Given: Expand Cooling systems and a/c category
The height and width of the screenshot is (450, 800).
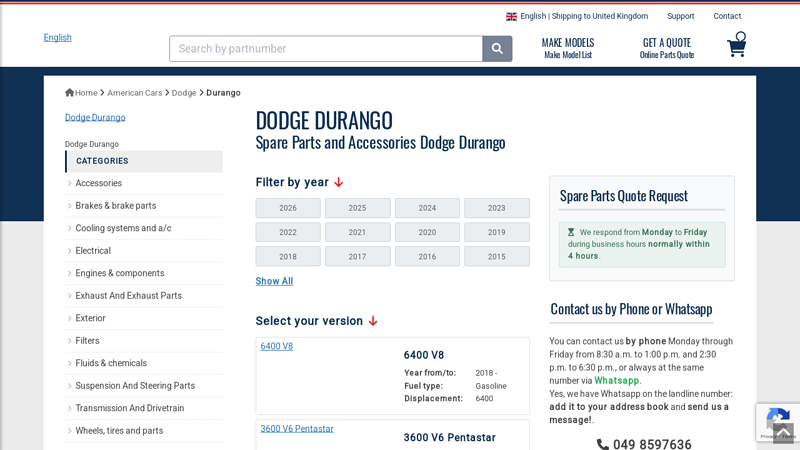Looking at the screenshot, I should tap(123, 228).
